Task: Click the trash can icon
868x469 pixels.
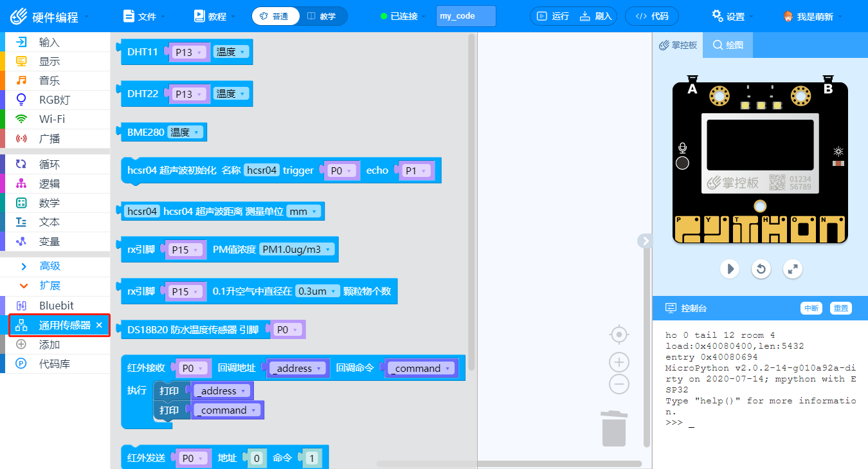Action: tap(614, 428)
